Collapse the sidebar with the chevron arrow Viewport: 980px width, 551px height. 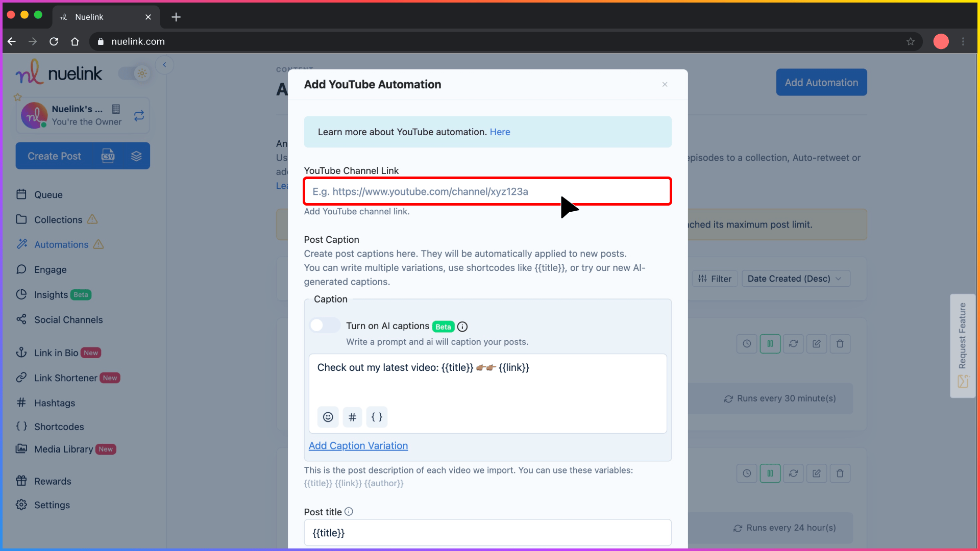click(x=164, y=65)
